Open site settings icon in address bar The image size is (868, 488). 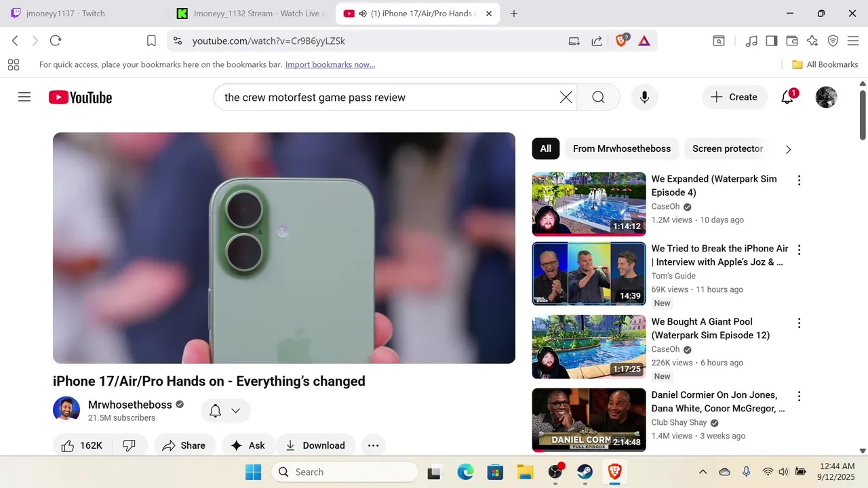pyautogui.click(x=178, y=41)
